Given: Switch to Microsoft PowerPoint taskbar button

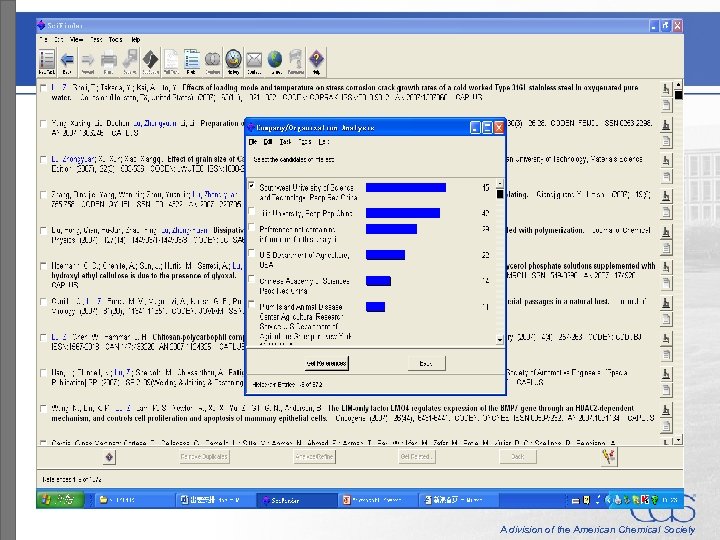Looking at the screenshot, I should (377, 500).
